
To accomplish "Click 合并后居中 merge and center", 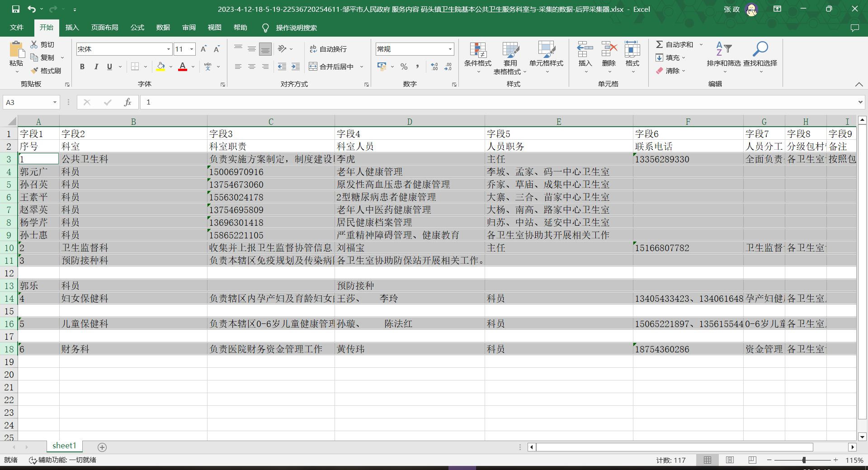I will (332, 66).
